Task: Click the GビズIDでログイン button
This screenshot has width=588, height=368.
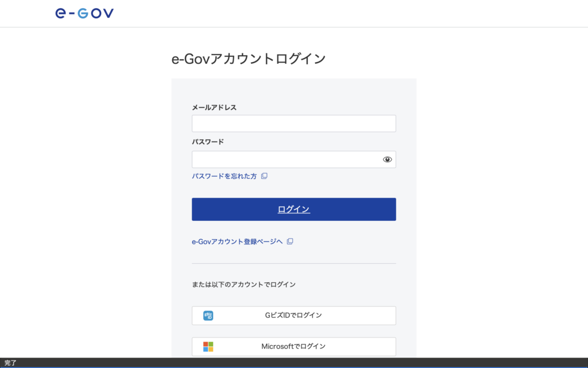Action: (x=293, y=316)
